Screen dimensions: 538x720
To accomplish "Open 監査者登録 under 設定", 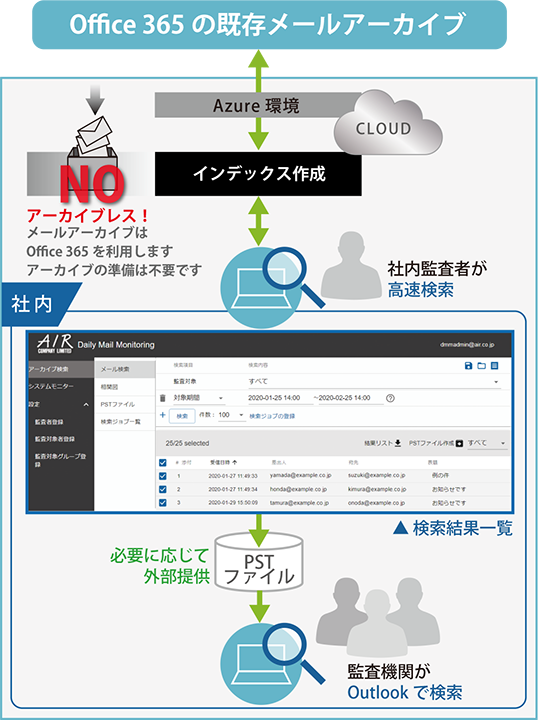I will (49, 422).
